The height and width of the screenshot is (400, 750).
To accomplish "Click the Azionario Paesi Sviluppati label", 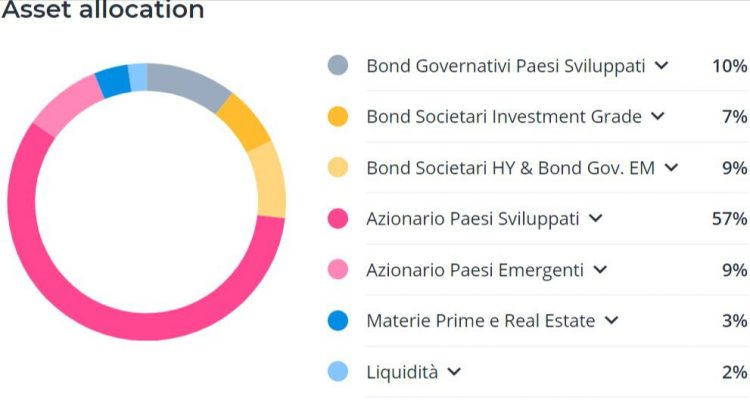I will (x=472, y=219).
